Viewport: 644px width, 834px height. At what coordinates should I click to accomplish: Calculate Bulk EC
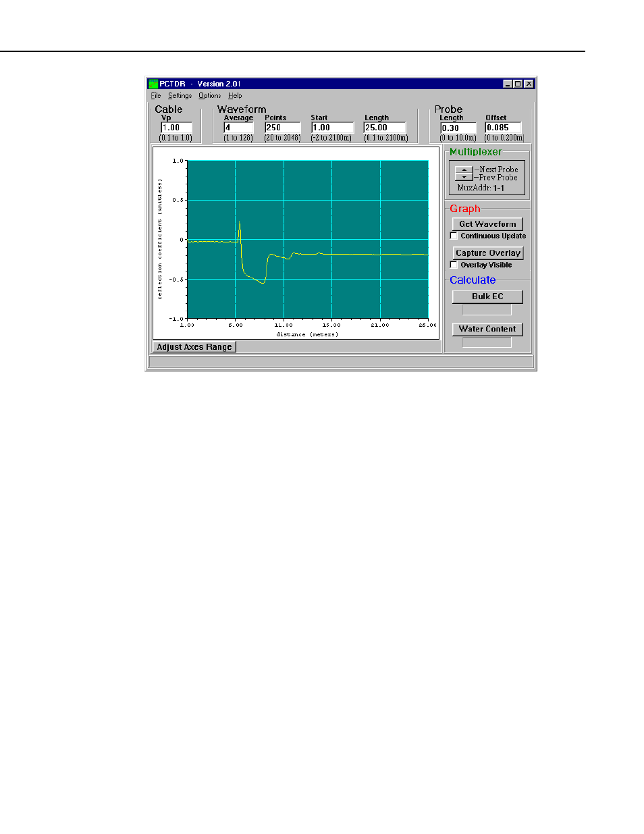pos(487,296)
